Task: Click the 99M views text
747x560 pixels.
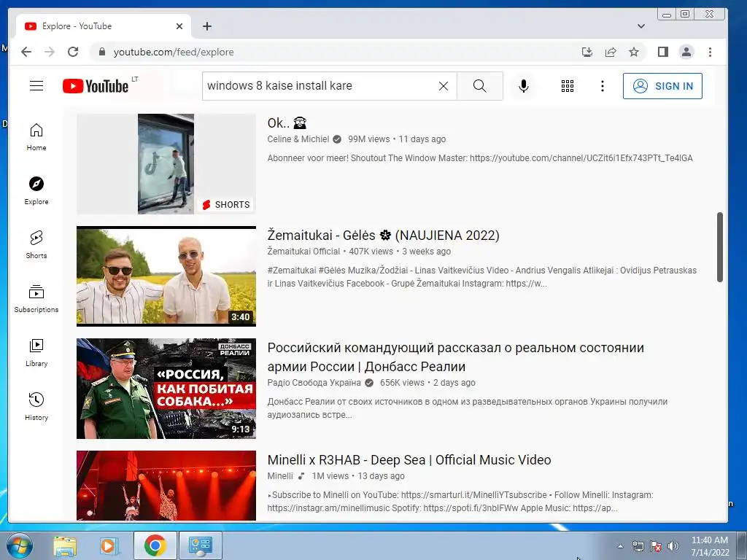Action: click(368, 139)
